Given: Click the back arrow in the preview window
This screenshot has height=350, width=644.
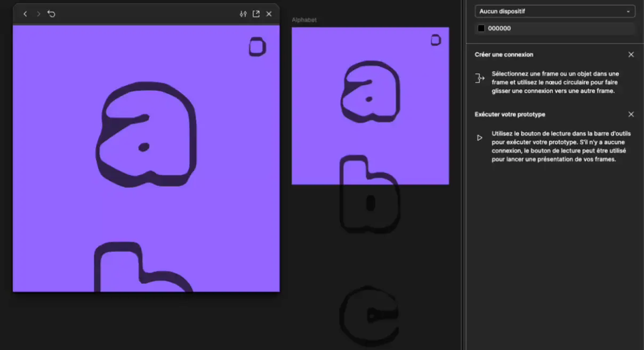Looking at the screenshot, I should 25,14.
